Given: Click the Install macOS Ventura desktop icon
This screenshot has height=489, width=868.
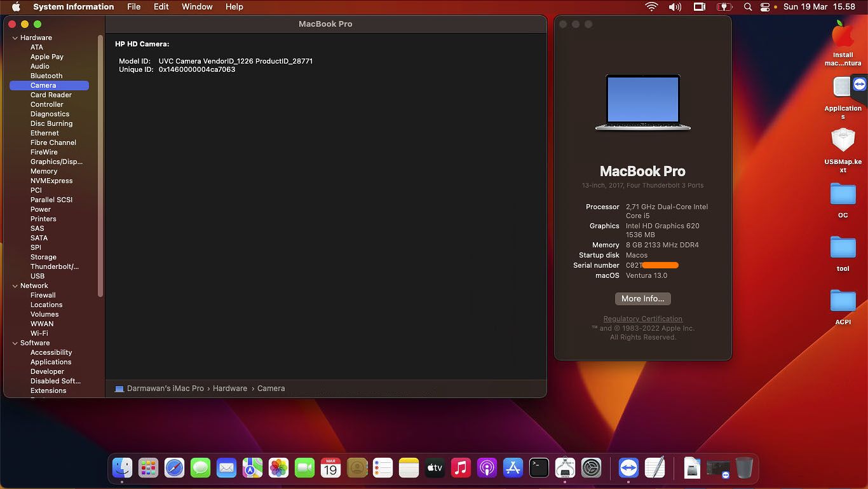Looking at the screenshot, I should click(843, 37).
